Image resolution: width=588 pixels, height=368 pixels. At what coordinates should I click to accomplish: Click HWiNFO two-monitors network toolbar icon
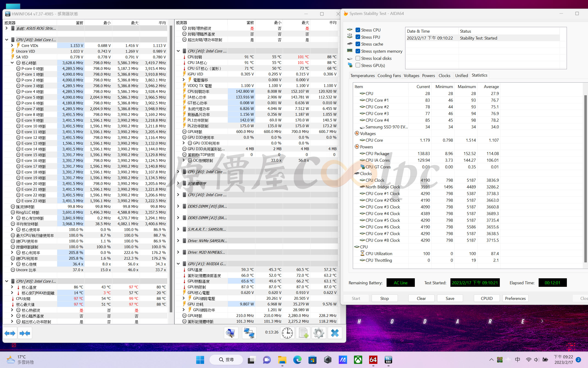pyautogui.click(x=249, y=333)
